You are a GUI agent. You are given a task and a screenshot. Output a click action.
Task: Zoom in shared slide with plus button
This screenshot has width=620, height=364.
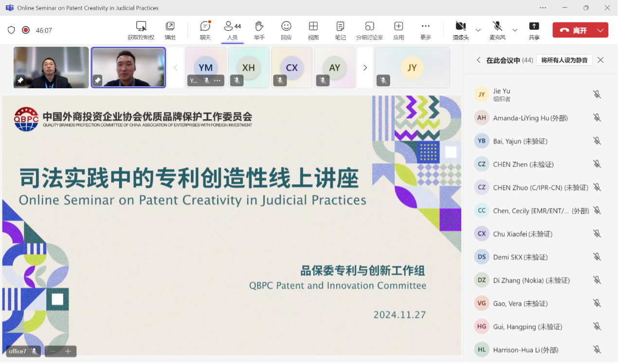click(x=68, y=351)
